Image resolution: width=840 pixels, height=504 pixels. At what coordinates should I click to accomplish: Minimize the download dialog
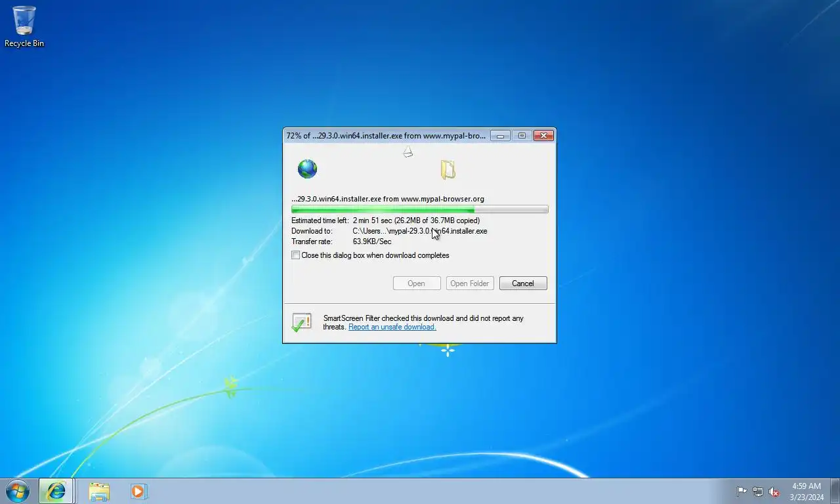[x=500, y=136]
